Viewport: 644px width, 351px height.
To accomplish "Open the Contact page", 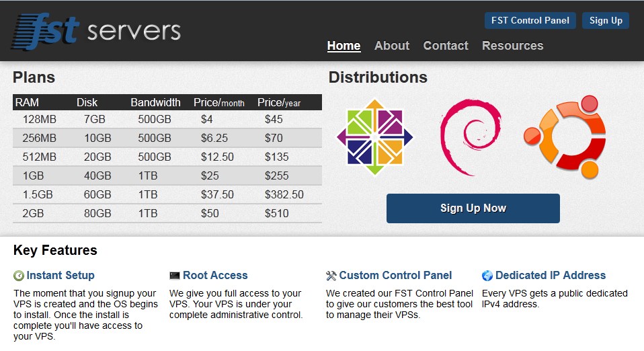I will click(x=446, y=46).
